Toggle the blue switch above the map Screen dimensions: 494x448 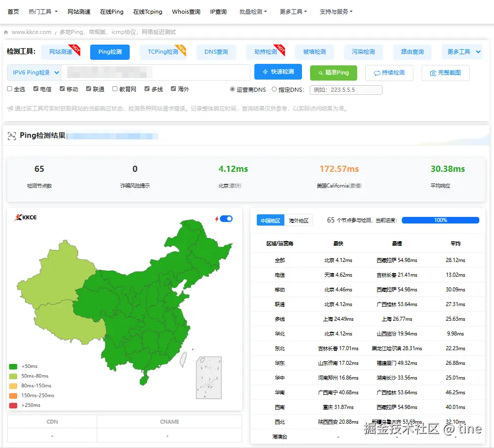coord(226,218)
